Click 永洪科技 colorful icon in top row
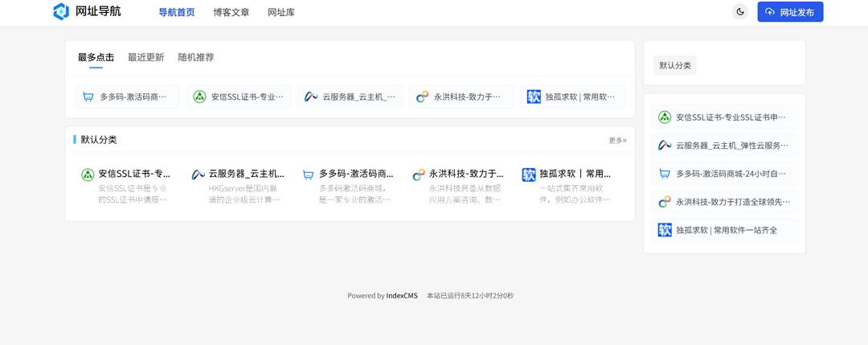Image resolution: width=868 pixels, height=345 pixels. point(422,97)
